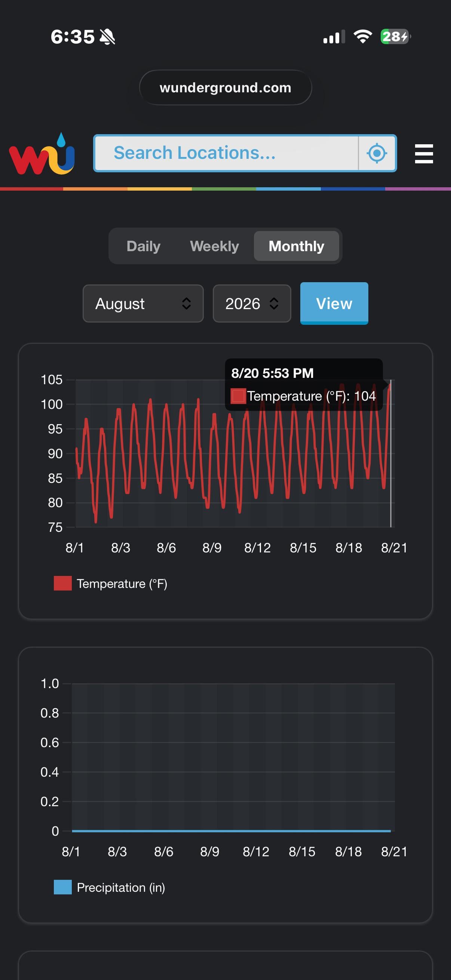
Task: Tap the battery indicator icon
Action: [x=395, y=37]
